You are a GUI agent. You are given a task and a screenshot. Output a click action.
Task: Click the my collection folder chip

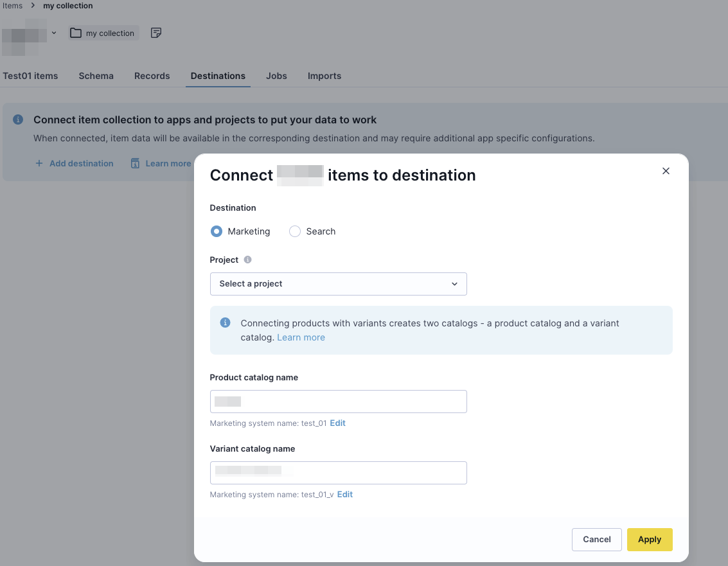(x=103, y=33)
